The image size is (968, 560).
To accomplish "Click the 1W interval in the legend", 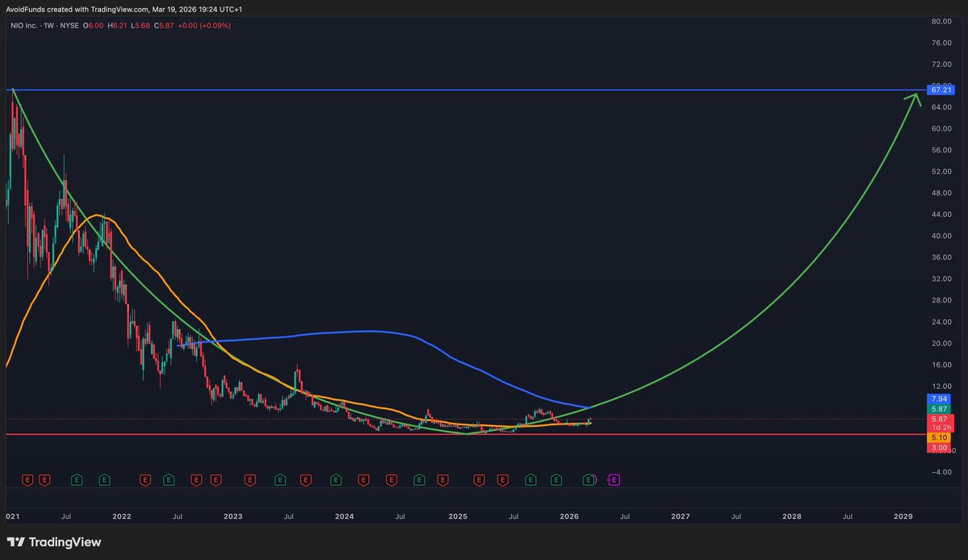I will [x=48, y=26].
